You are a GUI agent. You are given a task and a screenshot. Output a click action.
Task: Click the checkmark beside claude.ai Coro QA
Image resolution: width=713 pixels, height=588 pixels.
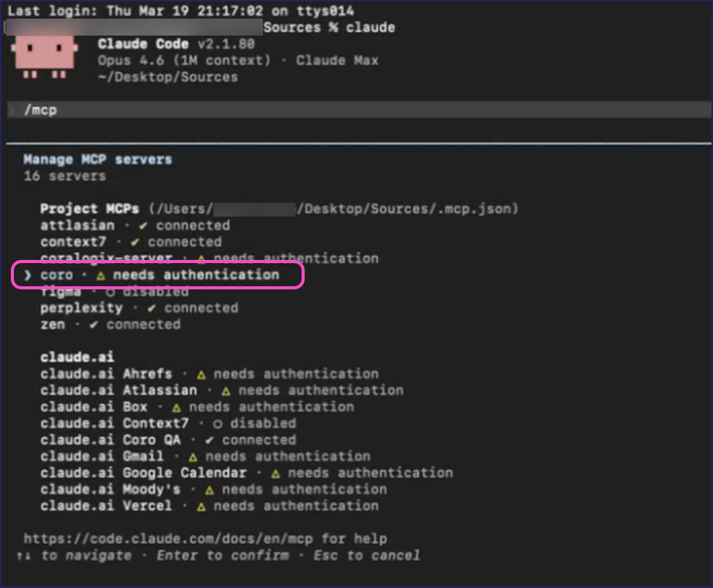pos(211,439)
